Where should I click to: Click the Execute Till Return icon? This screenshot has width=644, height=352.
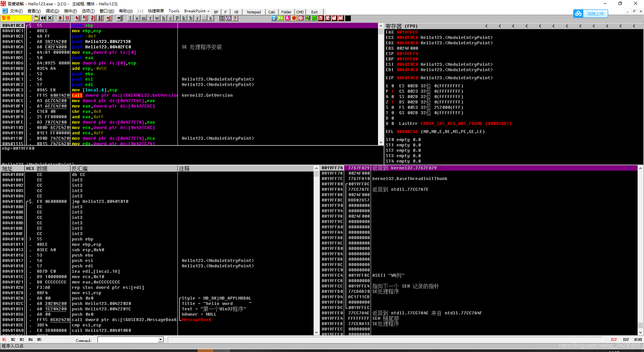[x=109, y=18]
